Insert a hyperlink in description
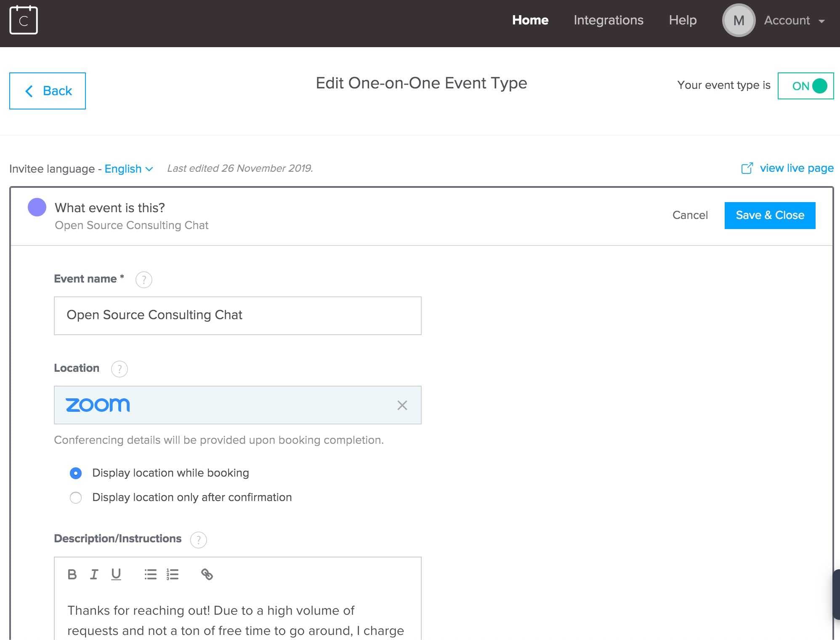Image resolution: width=840 pixels, height=640 pixels. point(207,574)
